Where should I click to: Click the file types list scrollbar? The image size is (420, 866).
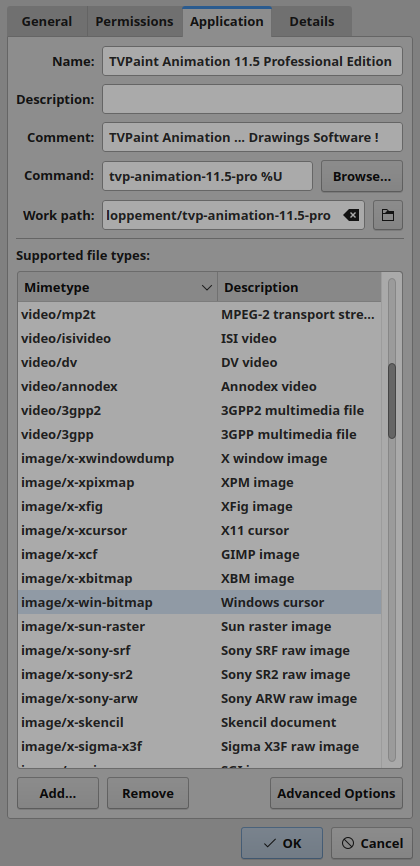(392, 401)
